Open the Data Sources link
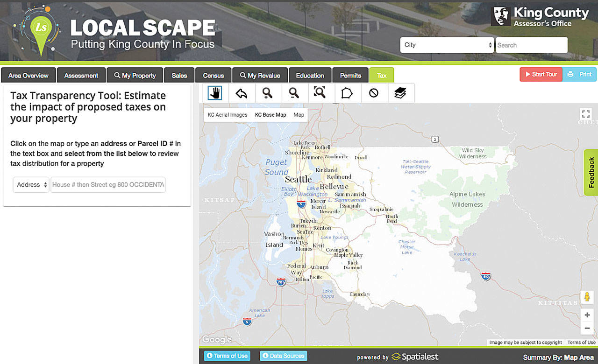This screenshot has width=598, height=364. tap(283, 356)
